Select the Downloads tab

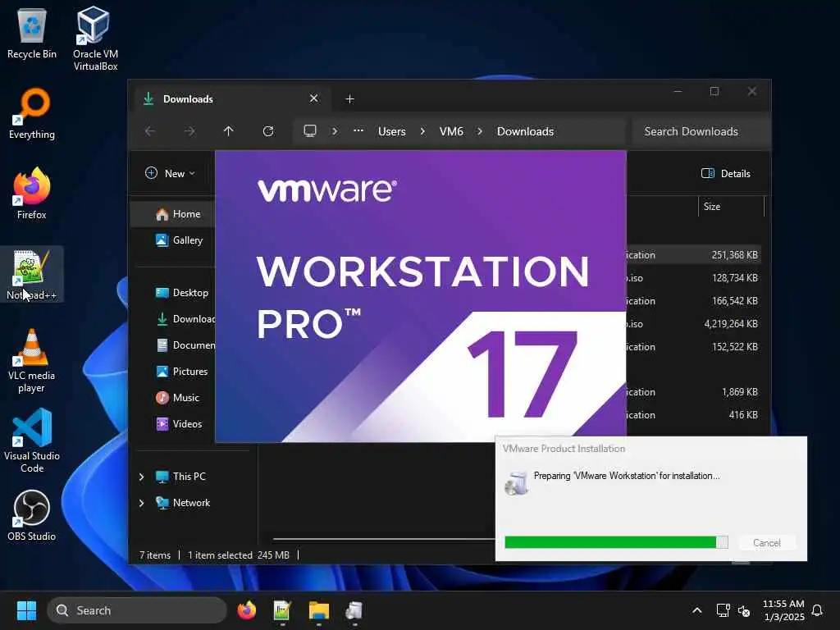click(x=232, y=98)
